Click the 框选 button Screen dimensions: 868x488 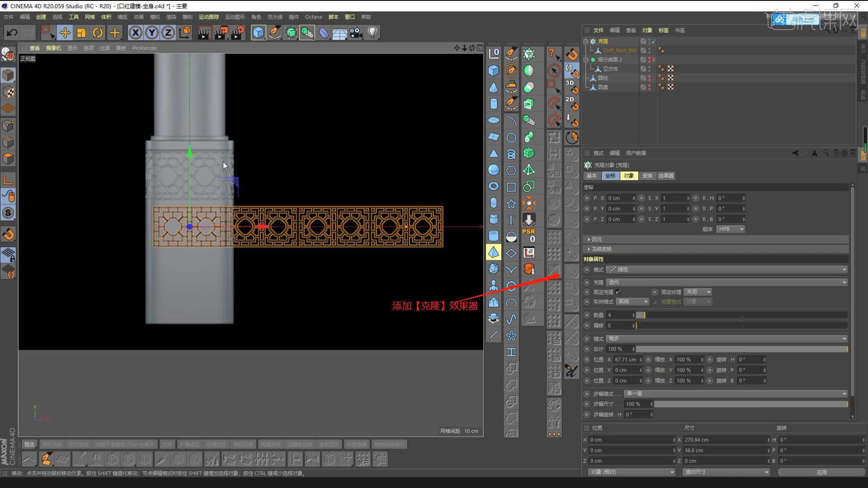tap(29, 445)
